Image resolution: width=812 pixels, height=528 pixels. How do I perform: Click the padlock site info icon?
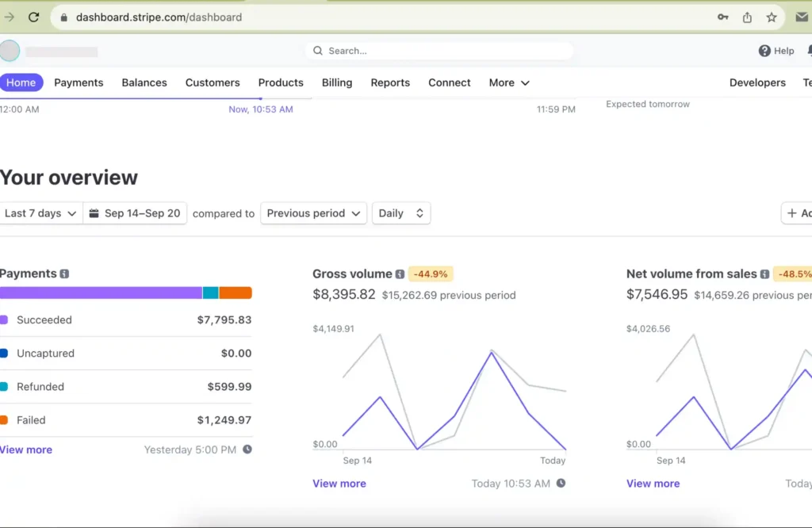63,17
